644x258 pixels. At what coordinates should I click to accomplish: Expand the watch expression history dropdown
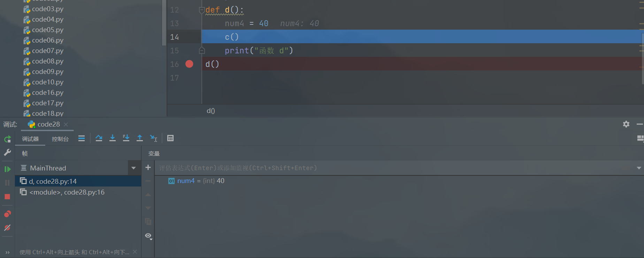tap(639, 168)
